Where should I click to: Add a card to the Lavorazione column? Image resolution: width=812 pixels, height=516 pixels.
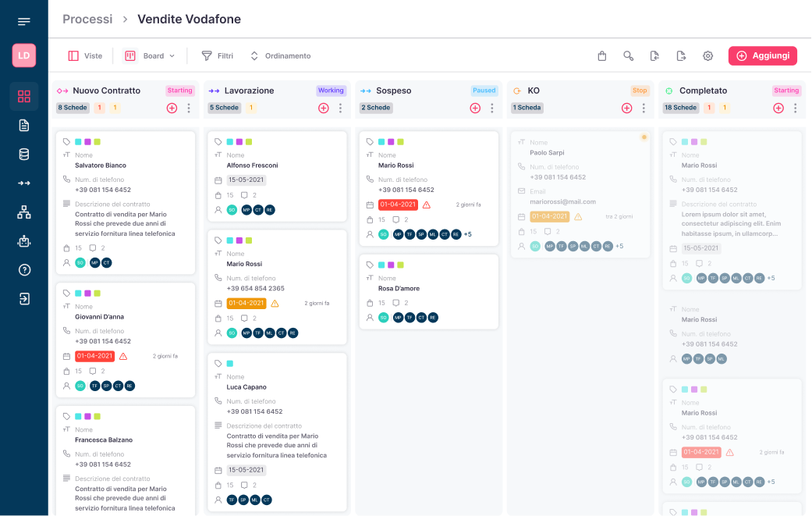pos(324,108)
